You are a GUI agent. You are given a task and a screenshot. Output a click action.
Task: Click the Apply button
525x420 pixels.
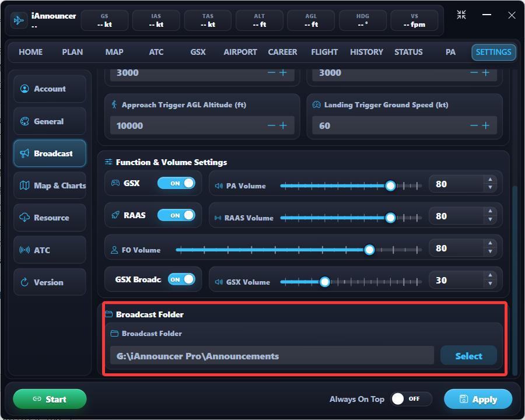pyautogui.click(x=478, y=399)
